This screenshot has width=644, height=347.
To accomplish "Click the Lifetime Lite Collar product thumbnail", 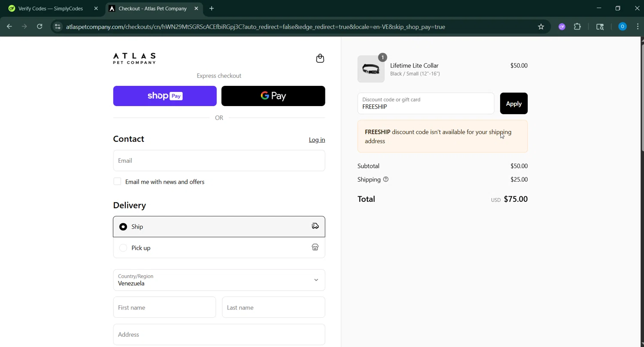I will 371,69.
